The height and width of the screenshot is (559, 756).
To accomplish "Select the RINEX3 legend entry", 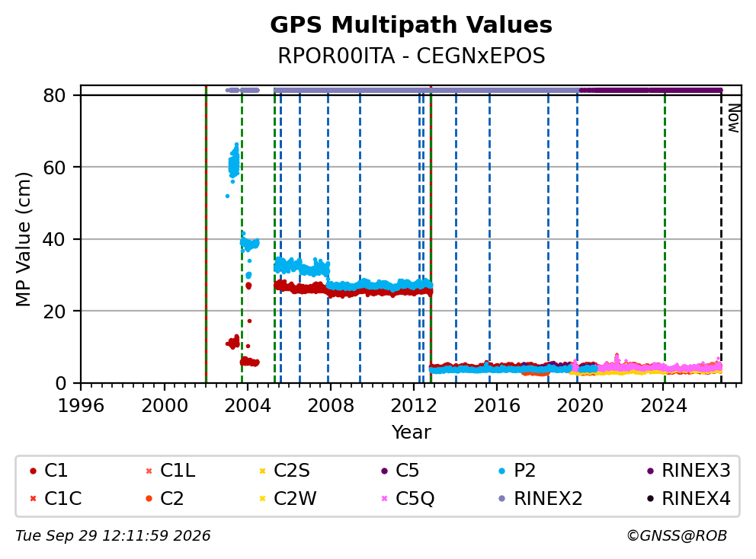I will pos(689,471).
